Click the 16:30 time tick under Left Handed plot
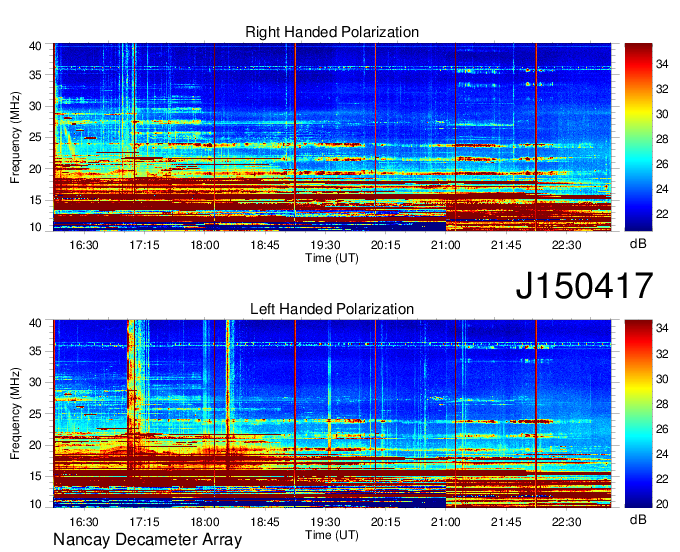This screenshot has width=680, height=552. [84, 522]
